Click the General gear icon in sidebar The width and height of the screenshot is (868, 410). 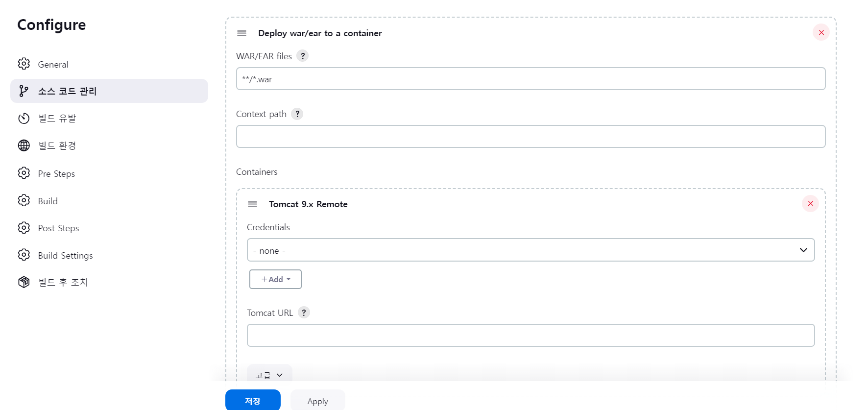(x=24, y=64)
